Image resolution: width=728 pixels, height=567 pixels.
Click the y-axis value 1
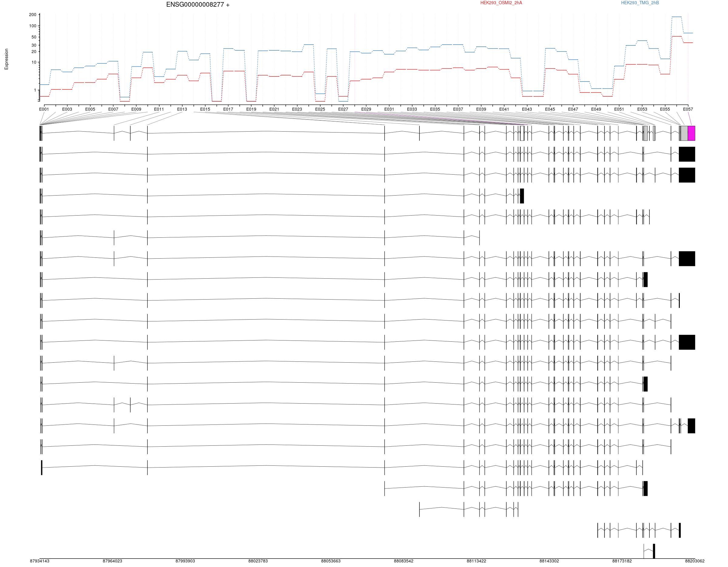(35, 90)
